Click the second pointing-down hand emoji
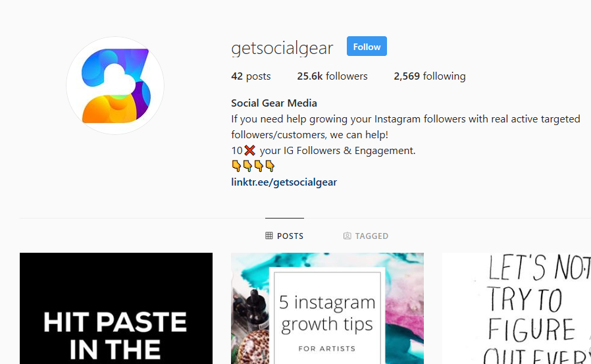 (x=247, y=166)
